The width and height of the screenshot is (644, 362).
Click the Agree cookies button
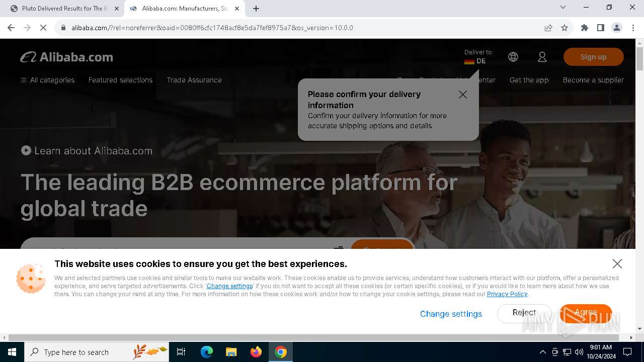tap(586, 313)
